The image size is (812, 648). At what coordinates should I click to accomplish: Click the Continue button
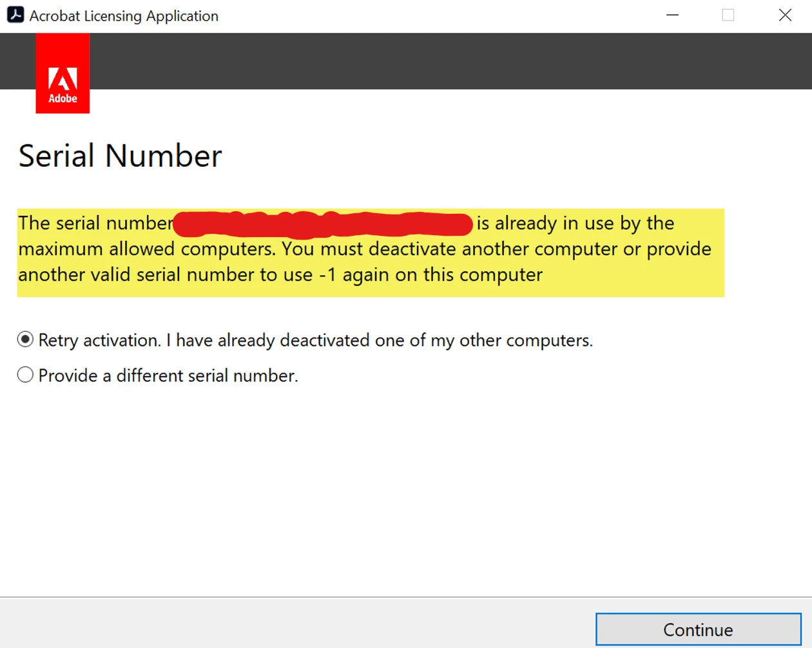[699, 629]
